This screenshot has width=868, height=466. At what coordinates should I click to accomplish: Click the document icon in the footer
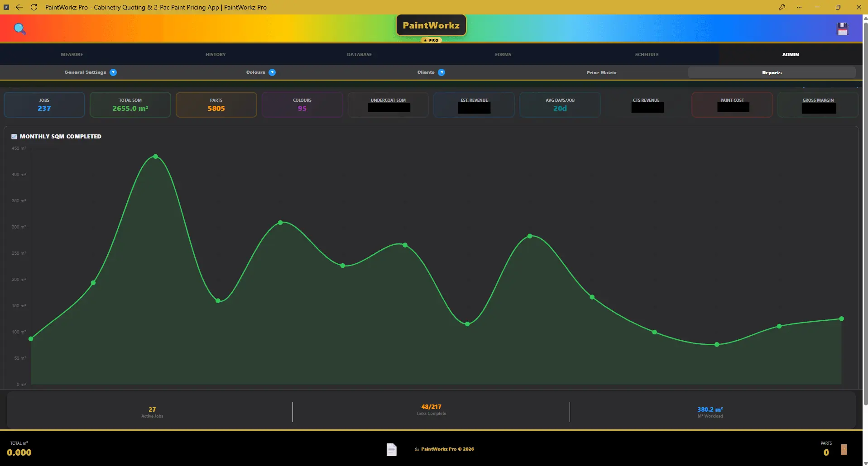(392, 449)
